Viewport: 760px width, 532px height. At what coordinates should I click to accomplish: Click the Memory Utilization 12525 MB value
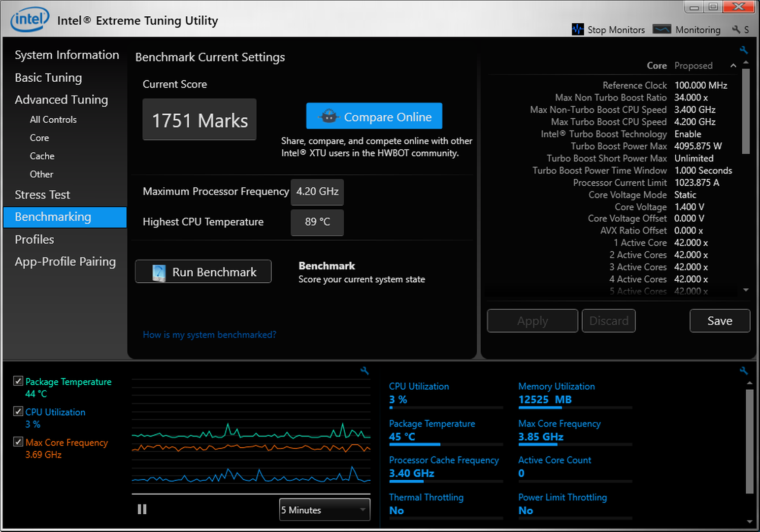545,399
